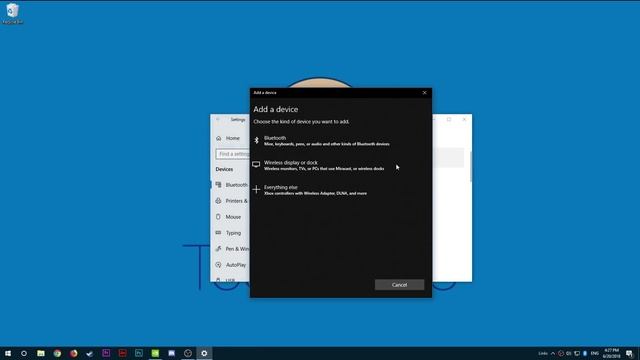
Task: Open File Explorer from the taskbar
Action: 41,353
